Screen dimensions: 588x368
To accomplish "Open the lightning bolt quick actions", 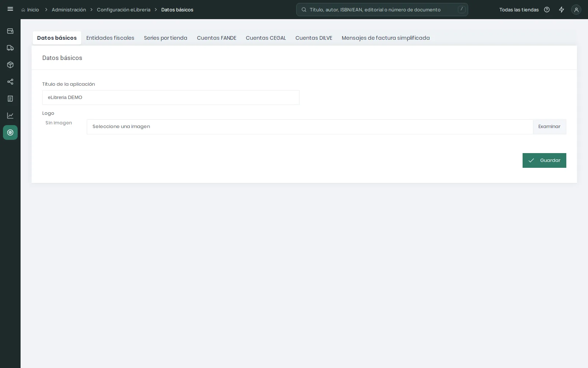I will tap(562, 10).
